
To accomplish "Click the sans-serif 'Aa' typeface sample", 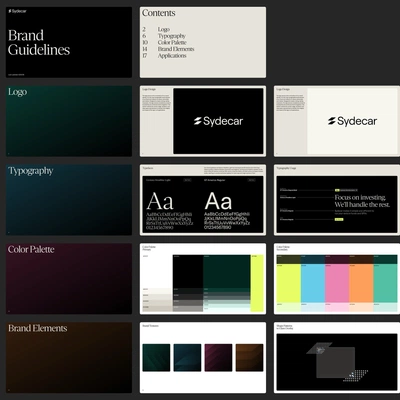I will (218, 201).
